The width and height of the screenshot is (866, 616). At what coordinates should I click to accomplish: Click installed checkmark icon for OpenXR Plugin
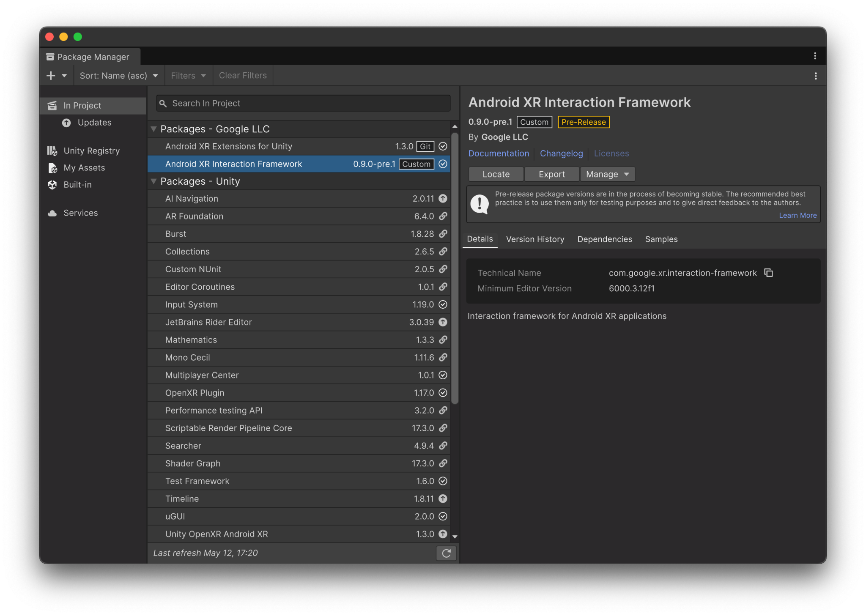[x=443, y=393]
